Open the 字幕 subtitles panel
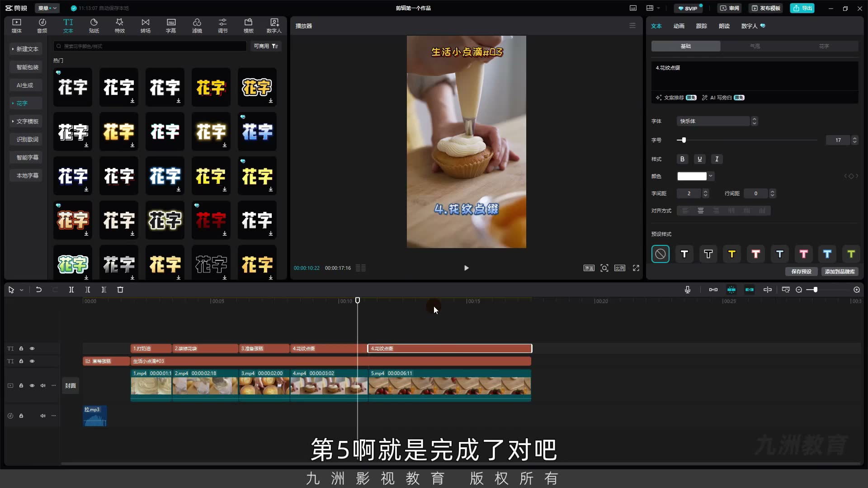Screen dimensions: 868x488 pos(171,26)
